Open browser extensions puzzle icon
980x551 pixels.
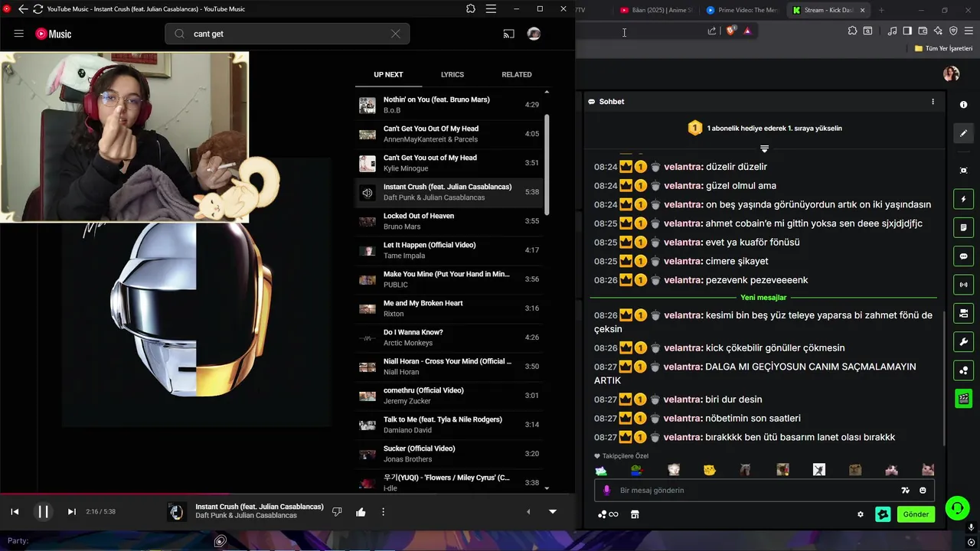pyautogui.click(x=852, y=31)
